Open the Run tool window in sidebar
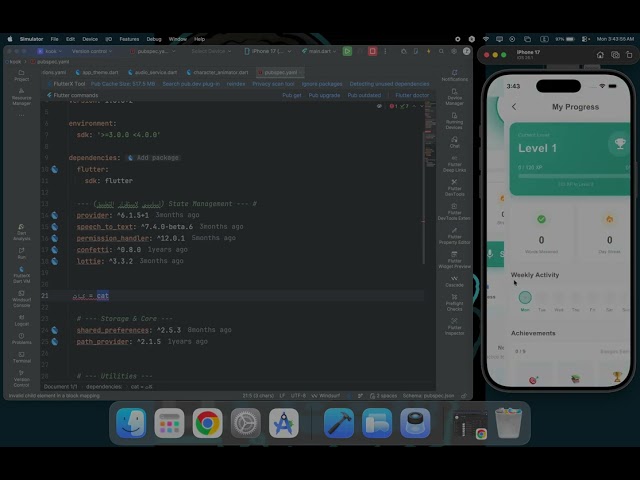Image resolution: width=640 pixels, height=480 pixels. (x=21, y=253)
